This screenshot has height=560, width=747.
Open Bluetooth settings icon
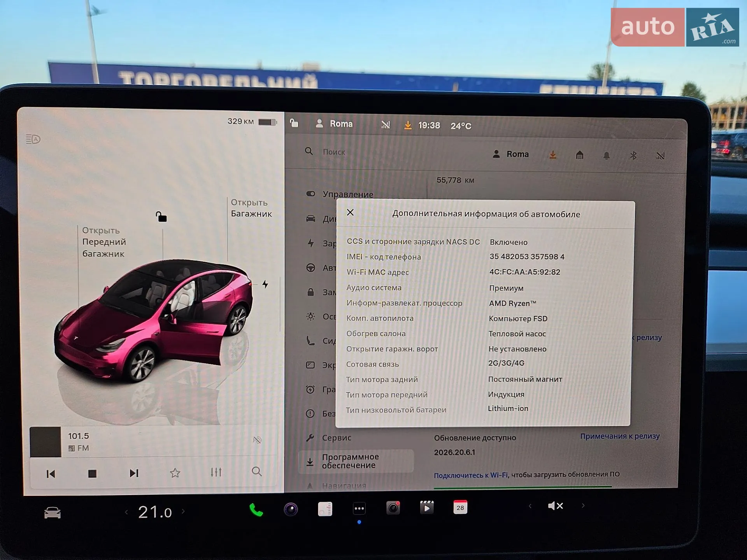click(x=633, y=156)
